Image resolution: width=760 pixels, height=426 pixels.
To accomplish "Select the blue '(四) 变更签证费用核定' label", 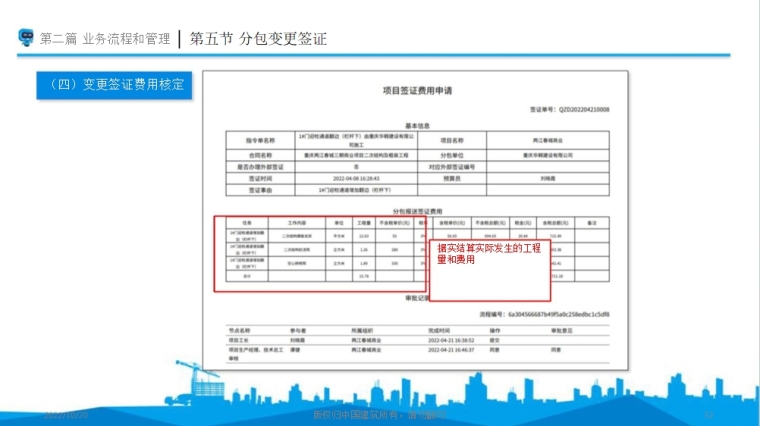I will pyautogui.click(x=111, y=85).
